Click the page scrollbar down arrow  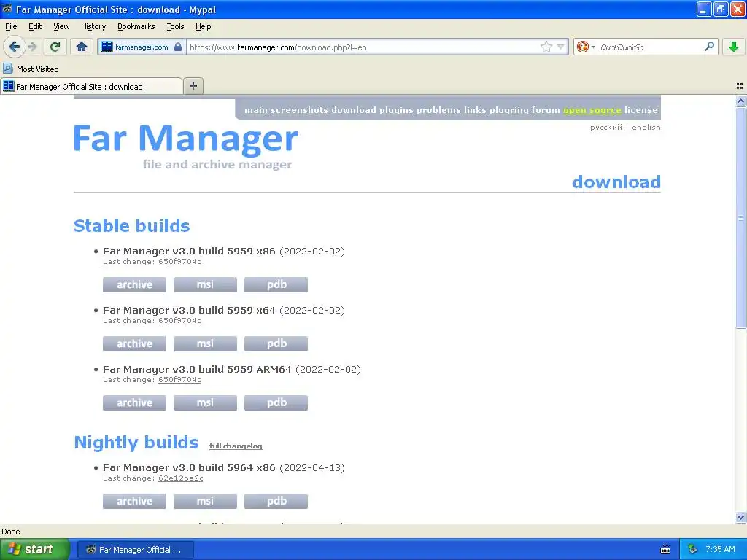pos(740,518)
